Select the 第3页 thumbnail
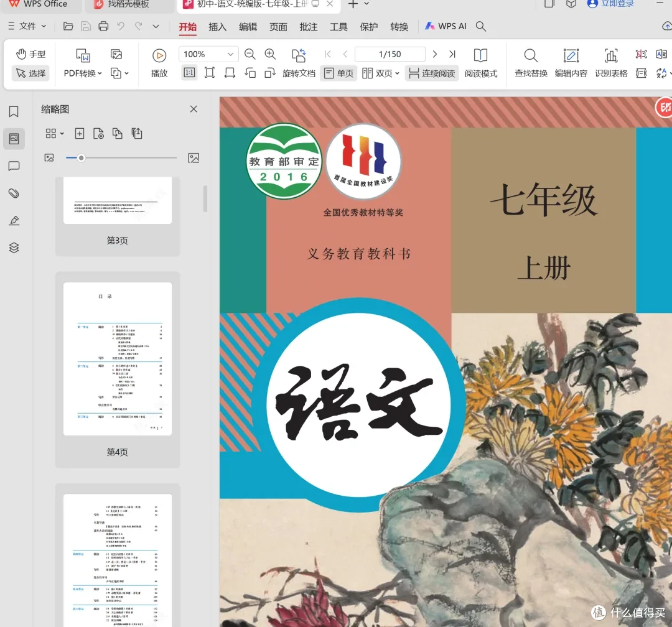The height and width of the screenshot is (627, 672). (118, 216)
